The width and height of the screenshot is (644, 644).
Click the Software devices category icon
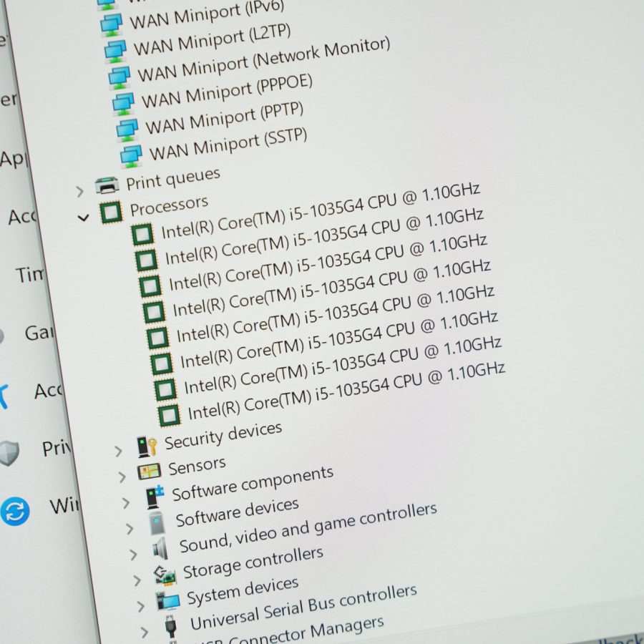(157, 523)
